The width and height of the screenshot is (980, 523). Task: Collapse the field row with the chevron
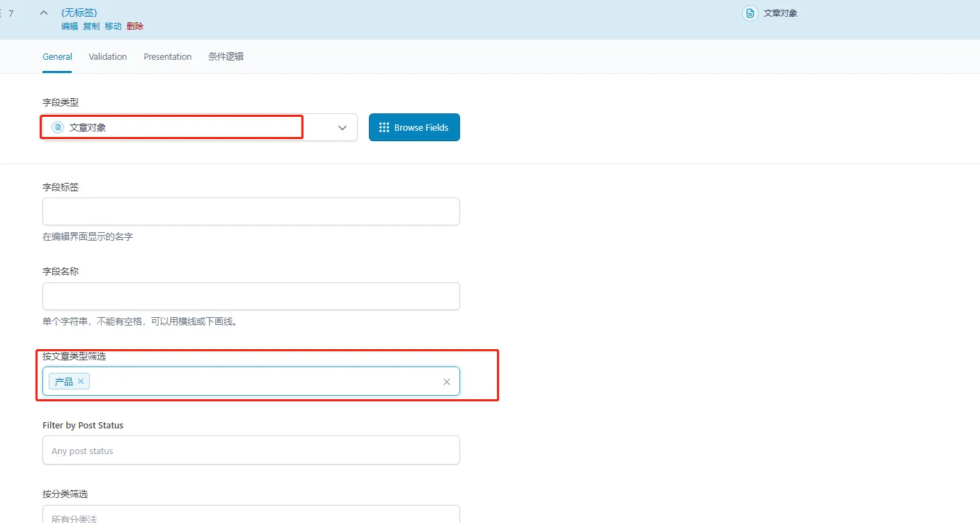pos(44,13)
